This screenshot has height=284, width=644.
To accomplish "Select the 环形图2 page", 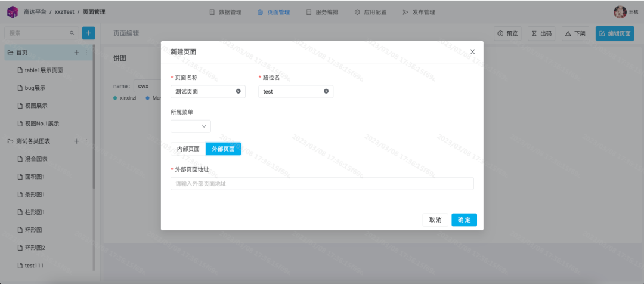I will (35, 248).
